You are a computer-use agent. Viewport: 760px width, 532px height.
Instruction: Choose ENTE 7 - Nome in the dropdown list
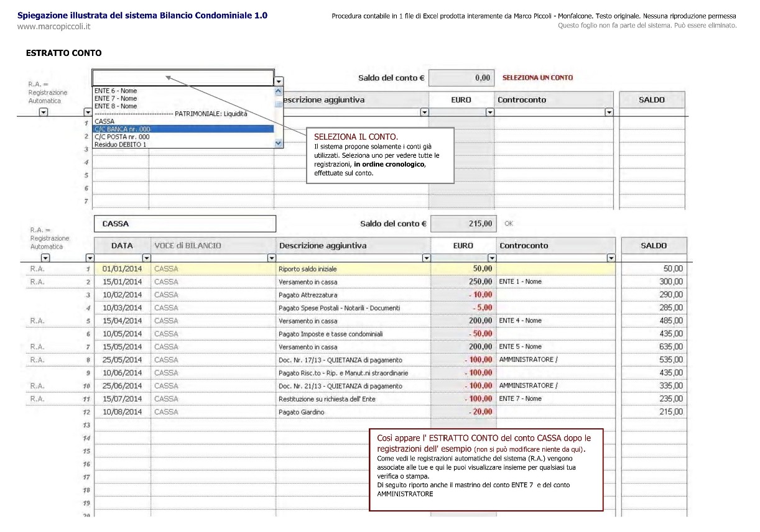point(183,98)
